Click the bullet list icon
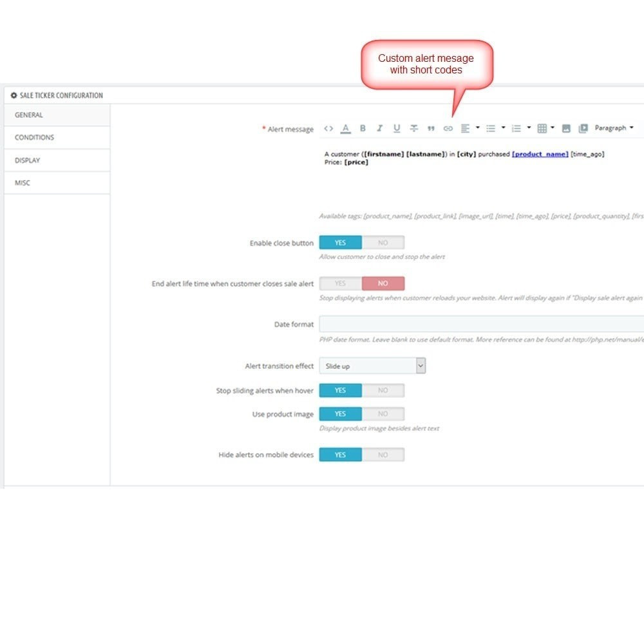The image size is (644, 644). click(490, 129)
